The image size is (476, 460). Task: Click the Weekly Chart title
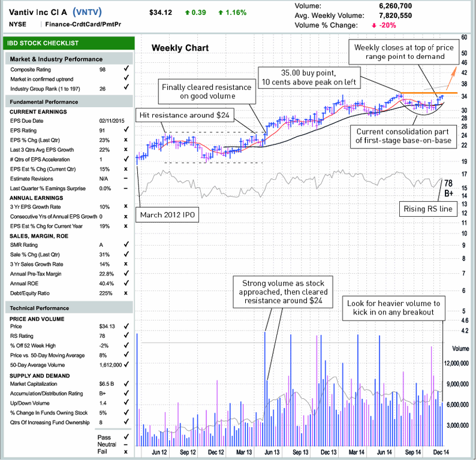tap(180, 48)
